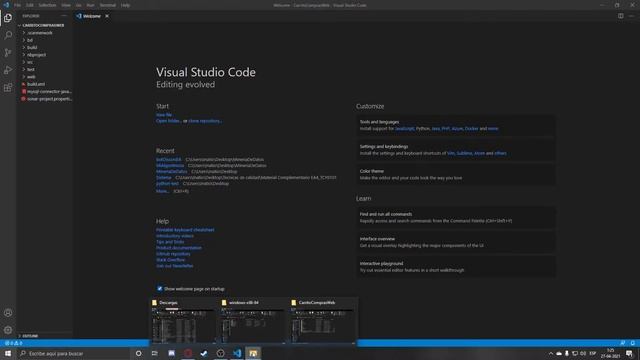Image resolution: width=640 pixels, height=360 pixels.
Task: Click the VS Code logo in title bar
Action: 6,5
